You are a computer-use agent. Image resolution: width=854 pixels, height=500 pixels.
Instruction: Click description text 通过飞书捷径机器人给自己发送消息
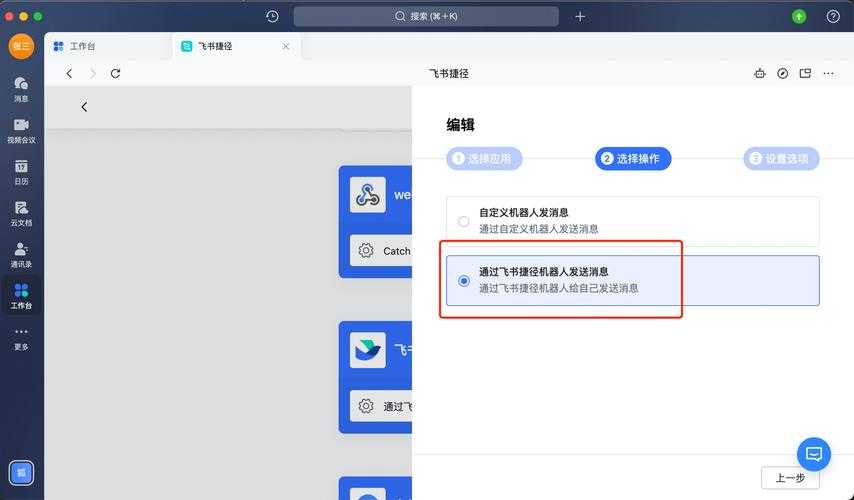[558, 288]
